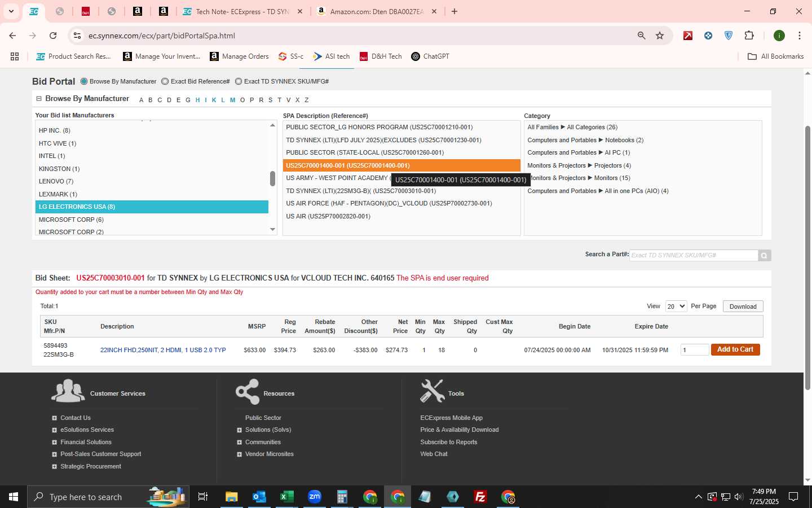Click the part search magnifier button
The image size is (812, 508).
(x=764, y=256)
